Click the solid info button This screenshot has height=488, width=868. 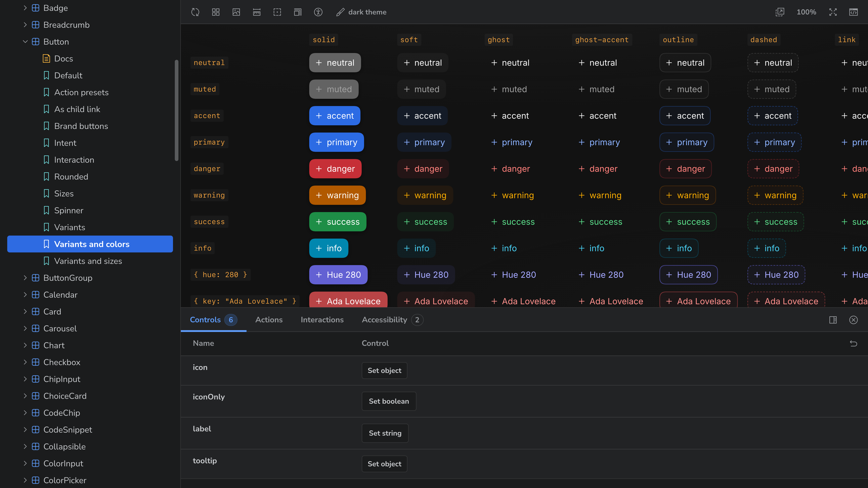(329, 248)
